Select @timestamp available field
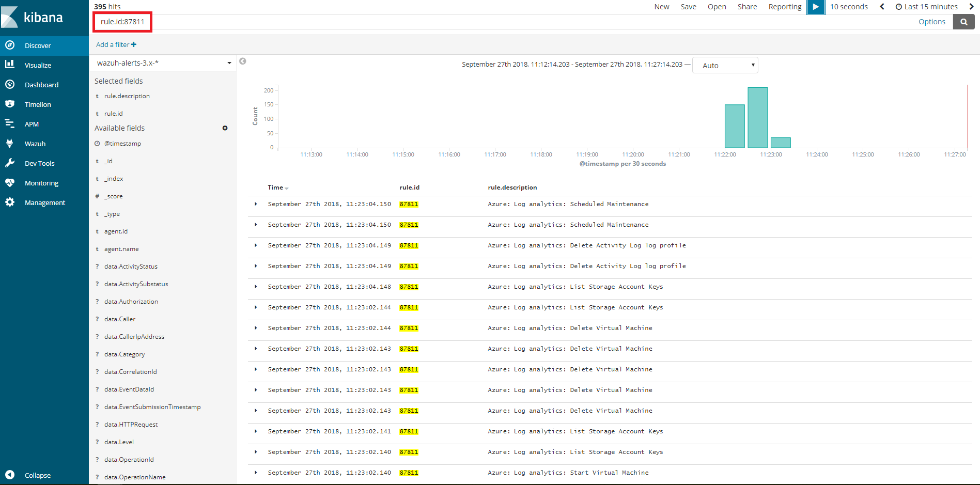Image resolution: width=980 pixels, height=485 pixels. coord(122,144)
